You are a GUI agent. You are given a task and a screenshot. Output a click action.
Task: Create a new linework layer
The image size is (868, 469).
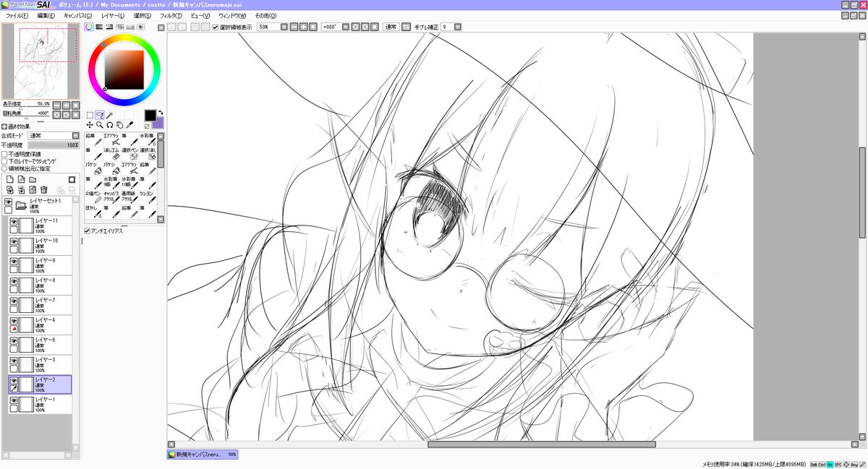pyautogui.click(x=22, y=179)
